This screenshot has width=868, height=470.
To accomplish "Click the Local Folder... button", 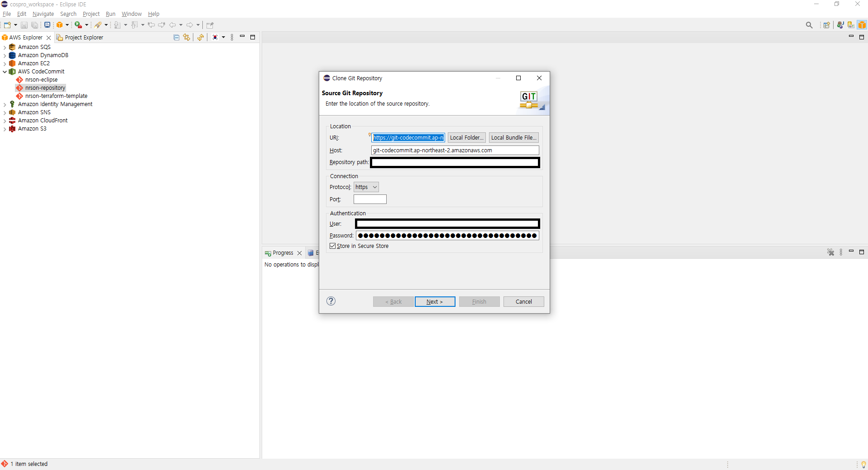I will point(466,138).
